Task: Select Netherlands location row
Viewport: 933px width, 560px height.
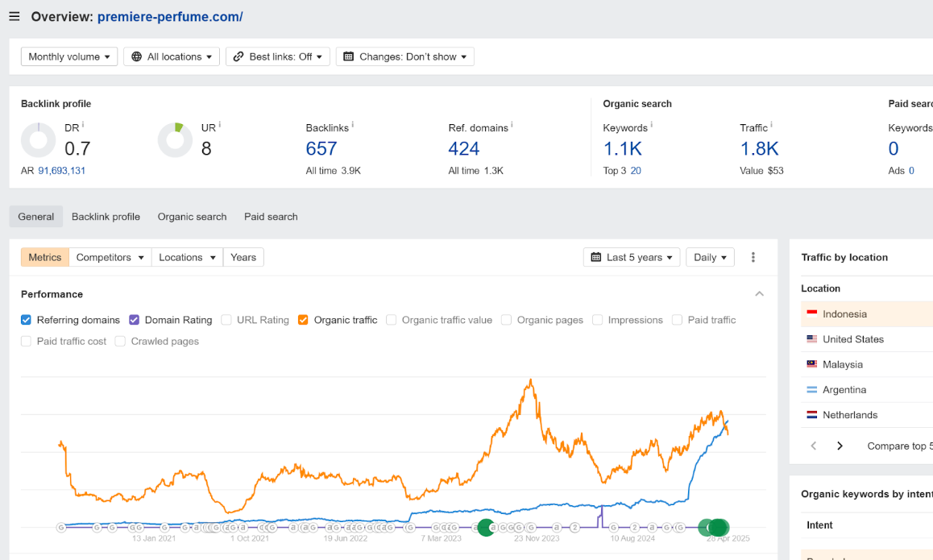Action: point(866,415)
